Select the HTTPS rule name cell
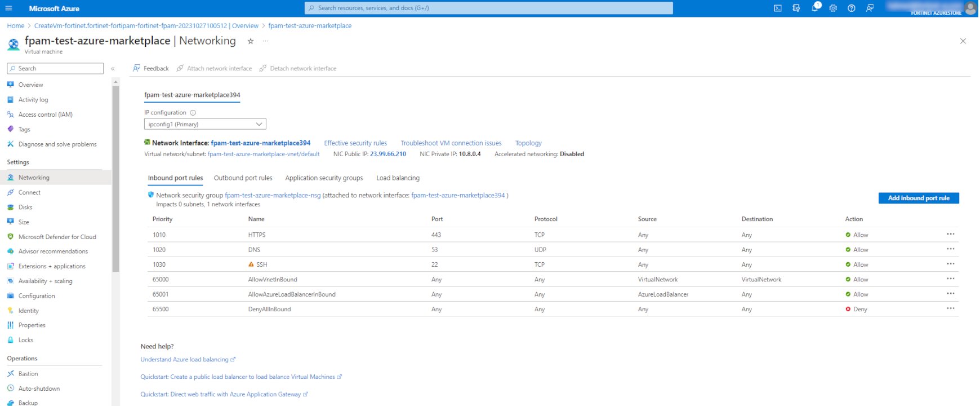This screenshot has height=406, width=980. click(x=257, y=235)
